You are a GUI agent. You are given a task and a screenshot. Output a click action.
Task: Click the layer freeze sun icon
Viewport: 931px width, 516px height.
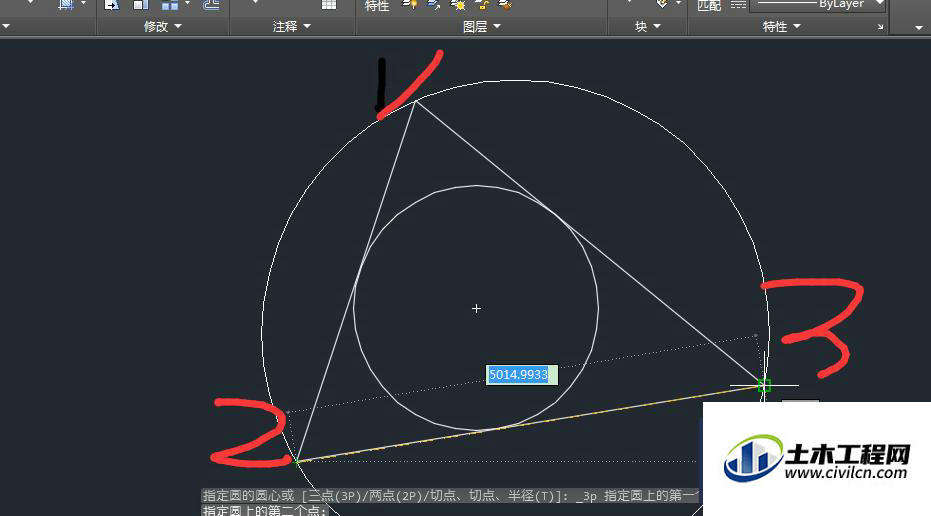(458, 5)
